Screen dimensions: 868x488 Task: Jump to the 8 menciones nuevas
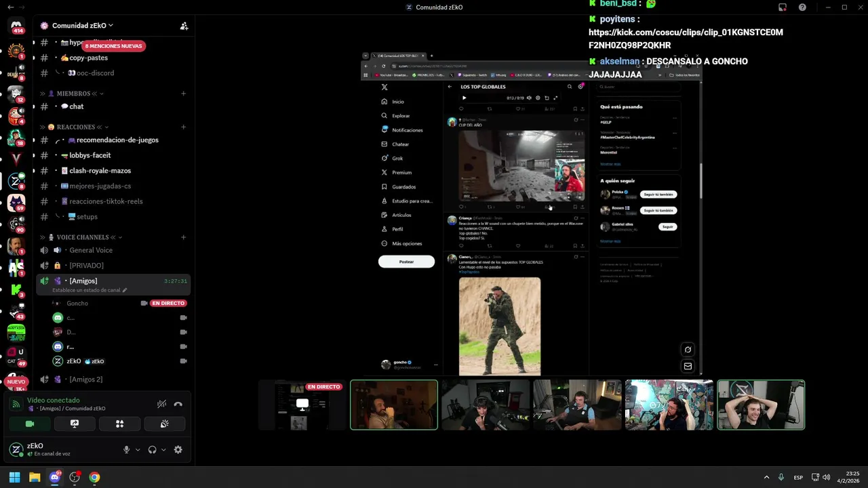click(113, 46)
